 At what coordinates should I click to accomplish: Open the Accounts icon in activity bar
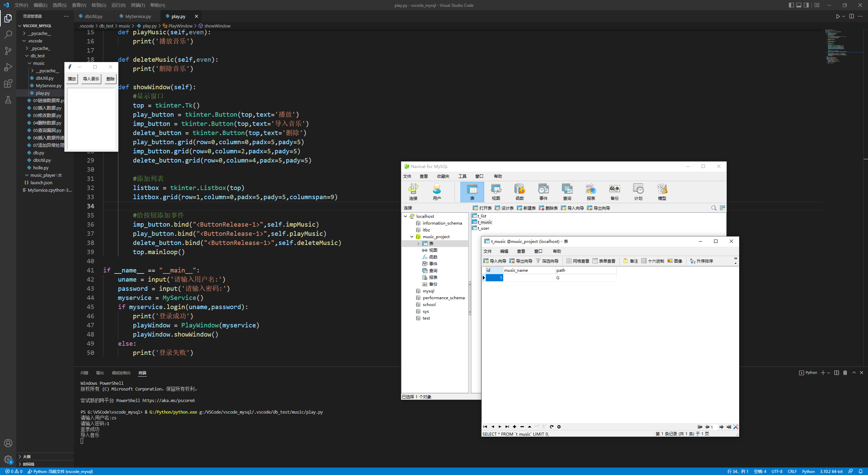8,443
